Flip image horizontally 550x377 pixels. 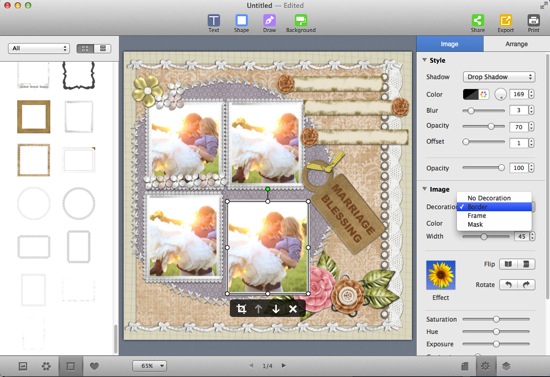point(508,264)
